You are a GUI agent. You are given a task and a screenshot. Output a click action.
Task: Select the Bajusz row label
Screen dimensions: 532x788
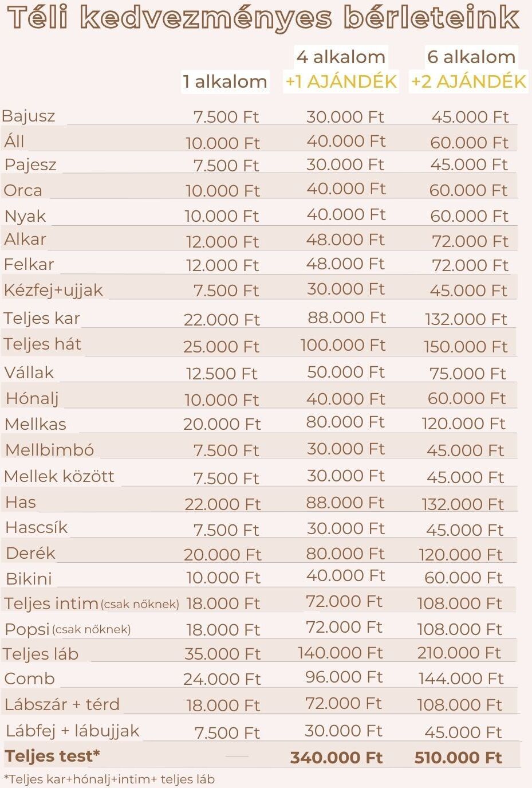click(29, 116)
